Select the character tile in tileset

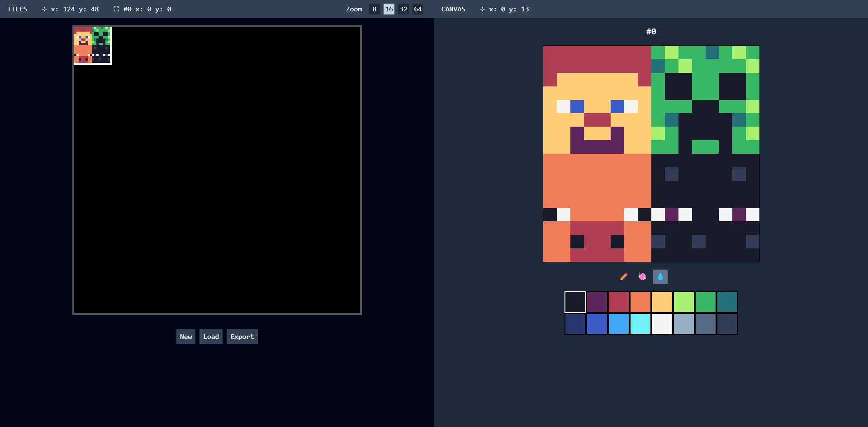pos(92,45)
